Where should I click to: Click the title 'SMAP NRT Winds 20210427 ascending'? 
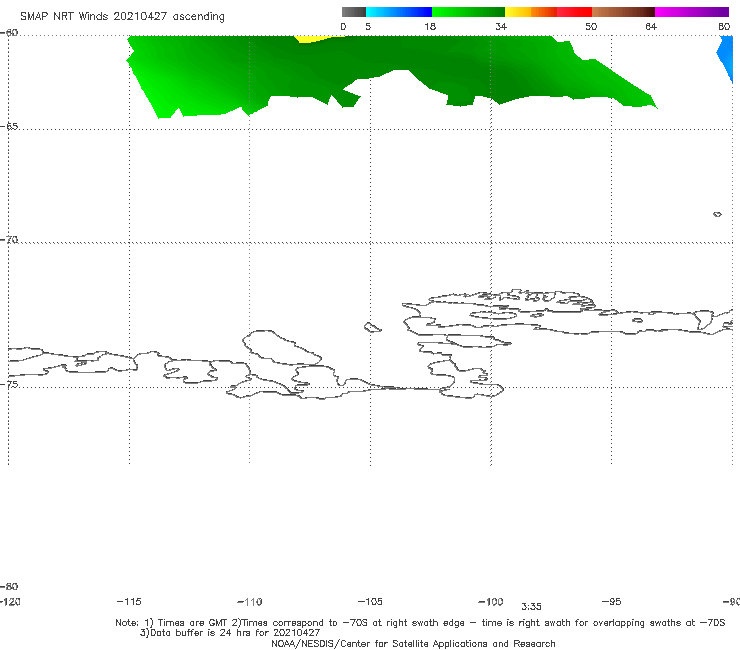click(122, 17)
